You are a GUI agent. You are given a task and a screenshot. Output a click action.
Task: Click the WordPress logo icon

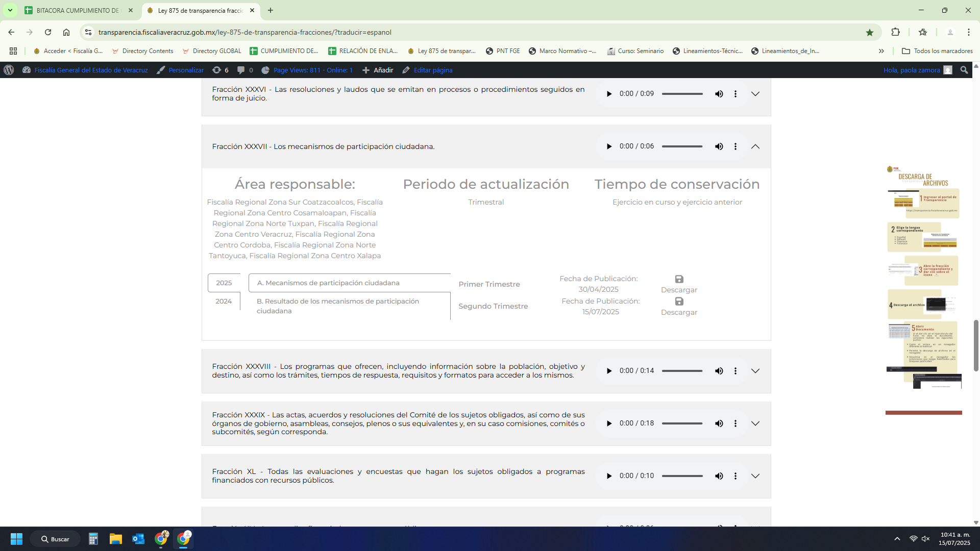[x=9, y=70]
